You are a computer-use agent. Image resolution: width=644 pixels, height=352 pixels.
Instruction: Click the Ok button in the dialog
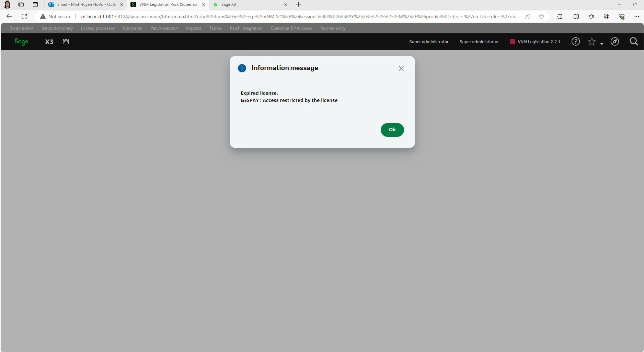click(392, 130)
